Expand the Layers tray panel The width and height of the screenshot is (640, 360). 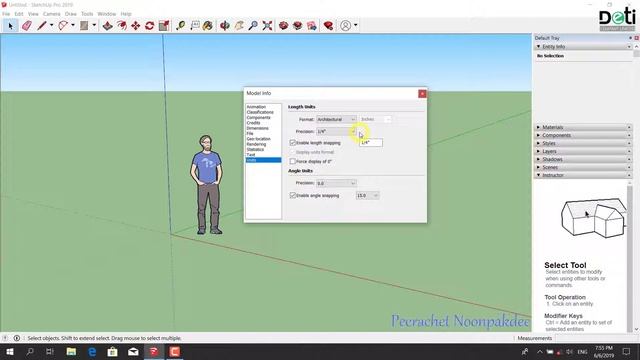pyautogui.click(x=583, y=151)
